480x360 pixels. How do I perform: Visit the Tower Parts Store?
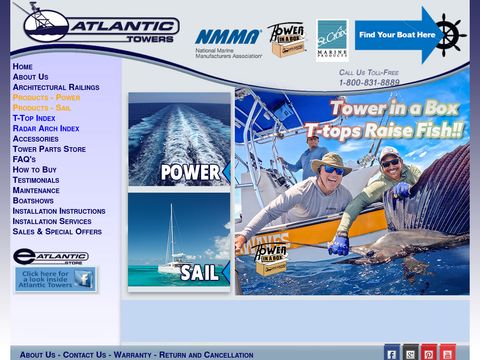pos(49,149)
